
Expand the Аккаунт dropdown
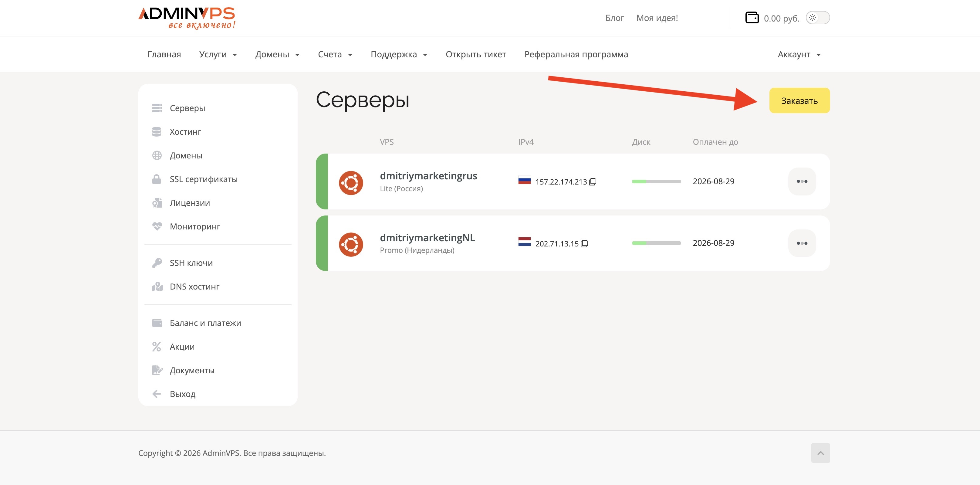point(799,54)
